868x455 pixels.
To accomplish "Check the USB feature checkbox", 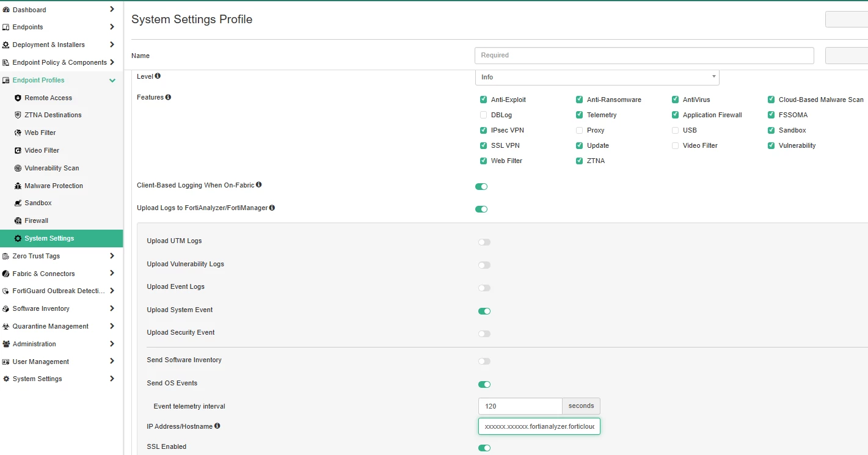I will pyautogui.click(x=675, y=130).
